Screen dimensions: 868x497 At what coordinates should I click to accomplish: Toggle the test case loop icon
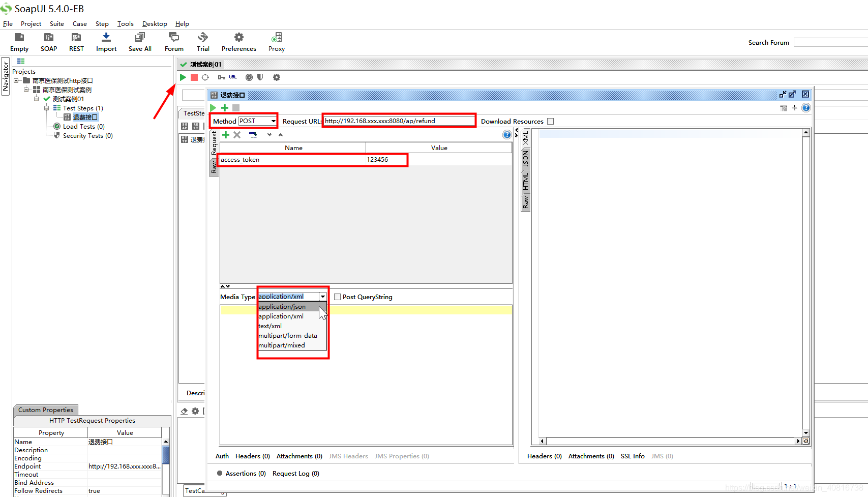click(205, 77)
